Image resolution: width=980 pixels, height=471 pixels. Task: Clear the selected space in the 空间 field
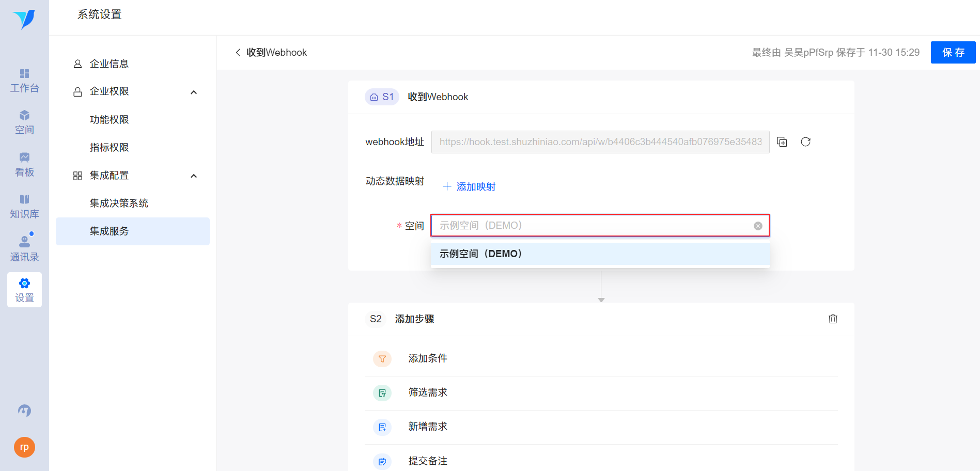point(758,226)
